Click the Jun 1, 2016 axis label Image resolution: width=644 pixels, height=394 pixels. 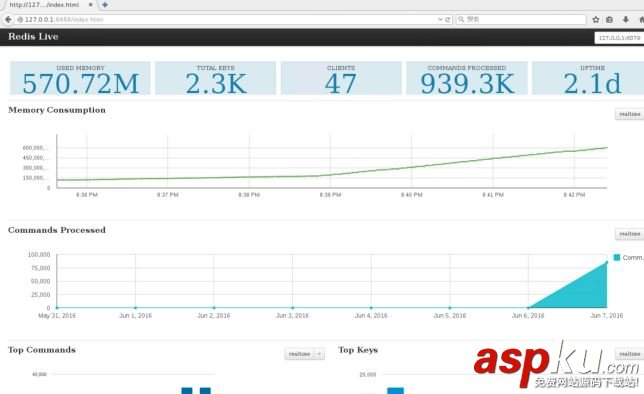pyautogui.click(x=135, y=316)
